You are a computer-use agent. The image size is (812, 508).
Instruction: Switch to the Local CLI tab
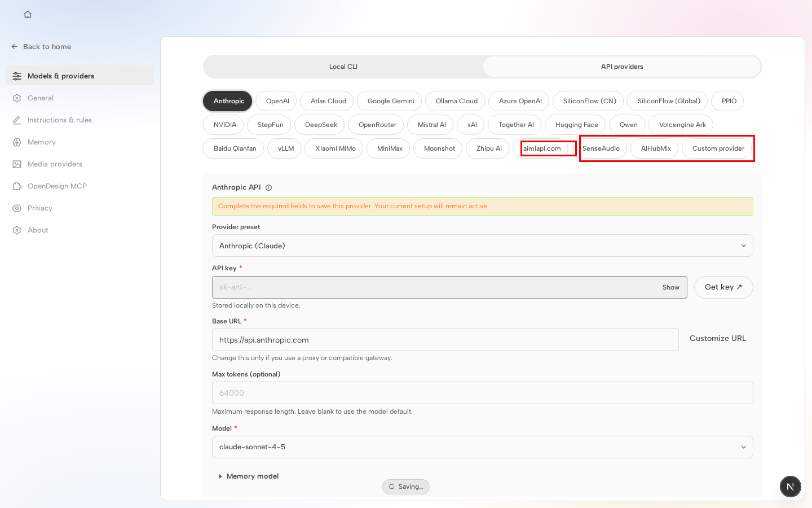click(343, 67)
